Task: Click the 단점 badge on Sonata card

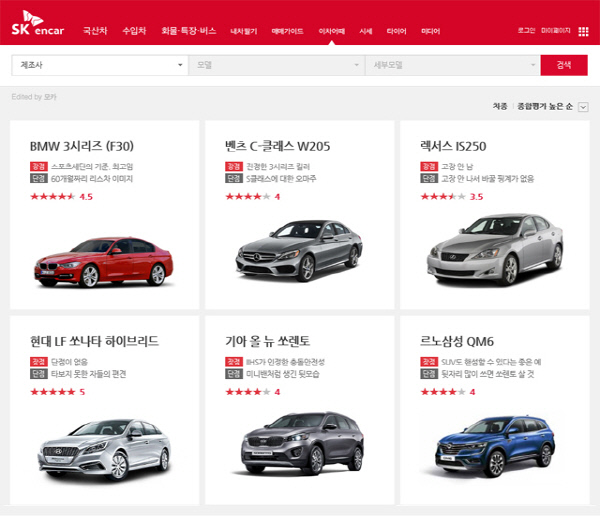Action: (x=39, y=374)
